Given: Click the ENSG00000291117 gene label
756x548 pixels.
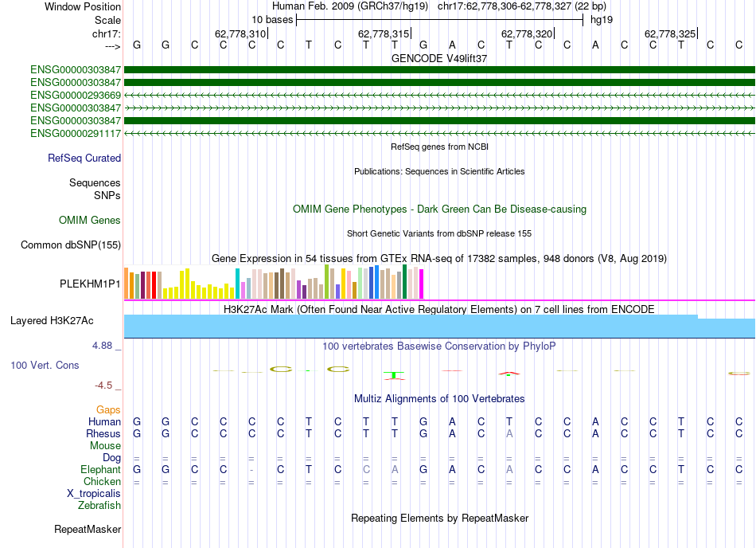Looking at the screenshot, I should tap(76, 133).
